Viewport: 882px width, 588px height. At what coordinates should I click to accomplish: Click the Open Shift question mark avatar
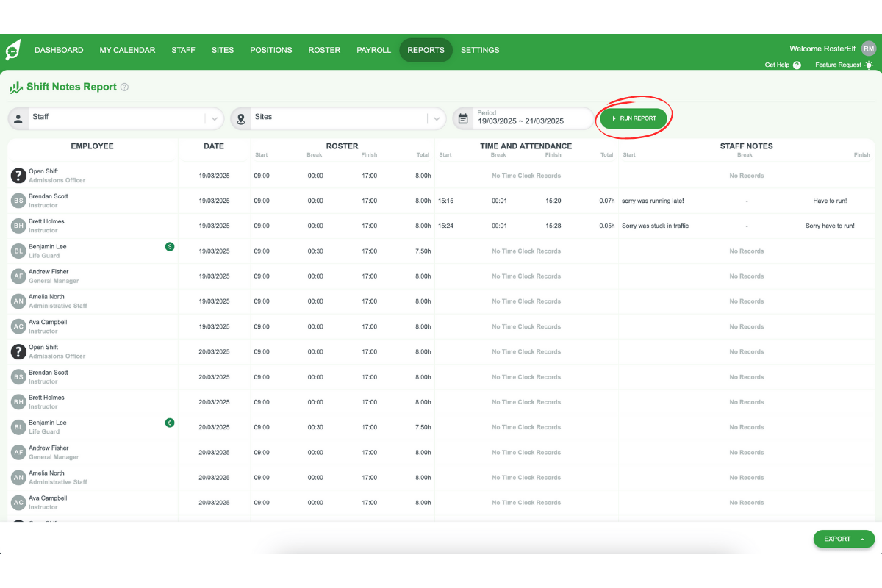tap(18, 175)
